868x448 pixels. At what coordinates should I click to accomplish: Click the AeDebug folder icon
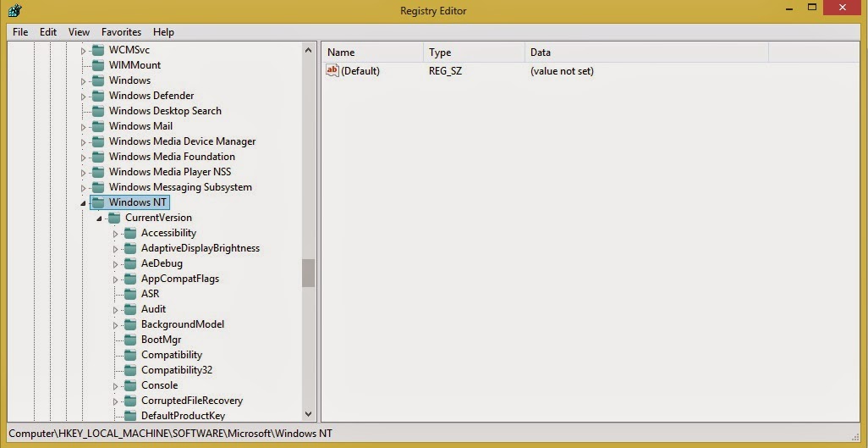(130, 263)
